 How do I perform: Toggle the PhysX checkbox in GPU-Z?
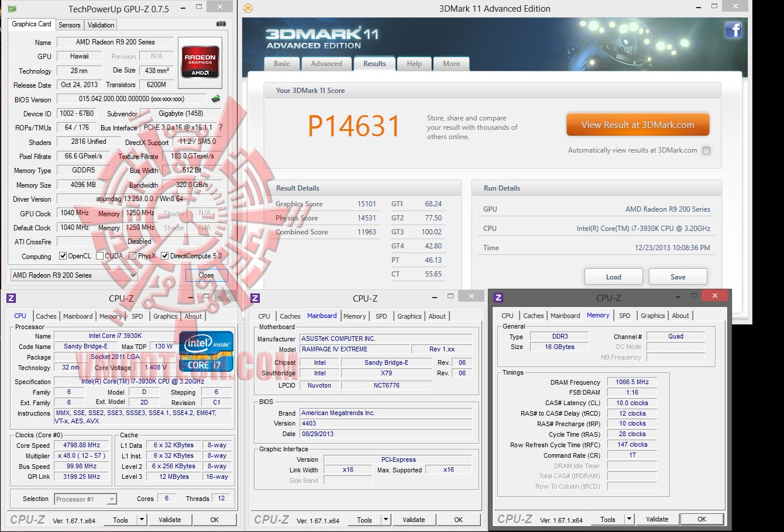tap(133, 255)
